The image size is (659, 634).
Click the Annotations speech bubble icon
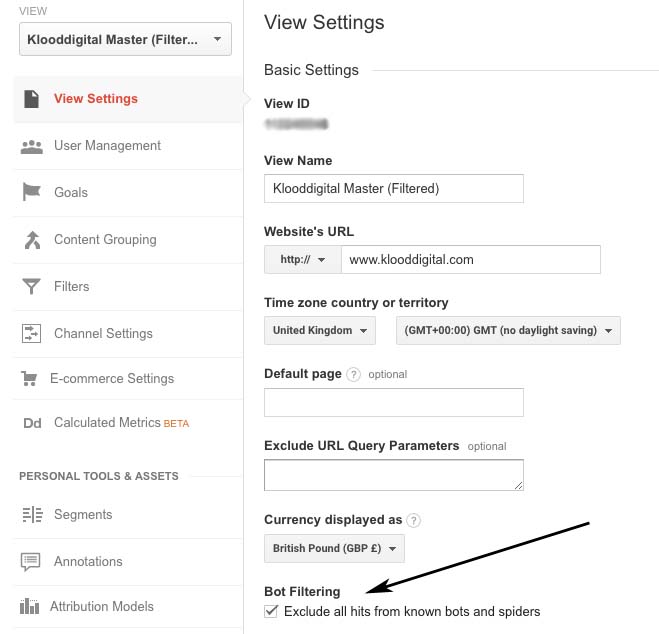point(31,561)
